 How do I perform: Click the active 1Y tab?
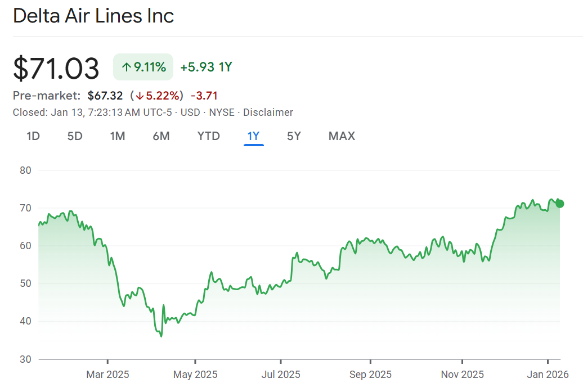253,136
